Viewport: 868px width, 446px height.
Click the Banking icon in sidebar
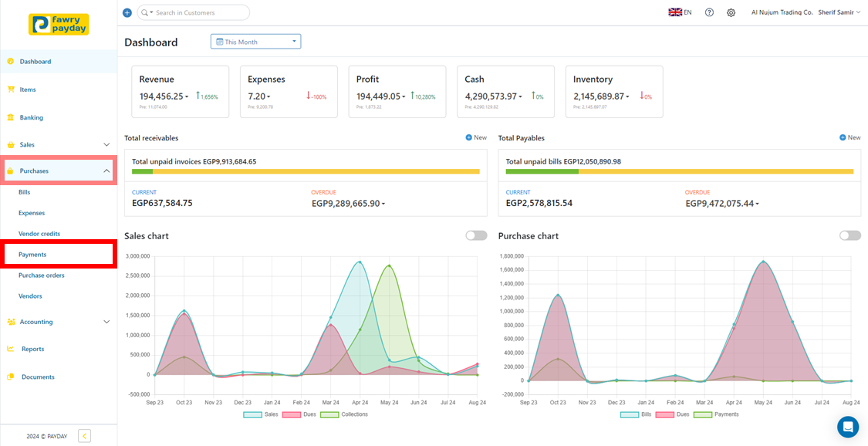click(11, 117)
